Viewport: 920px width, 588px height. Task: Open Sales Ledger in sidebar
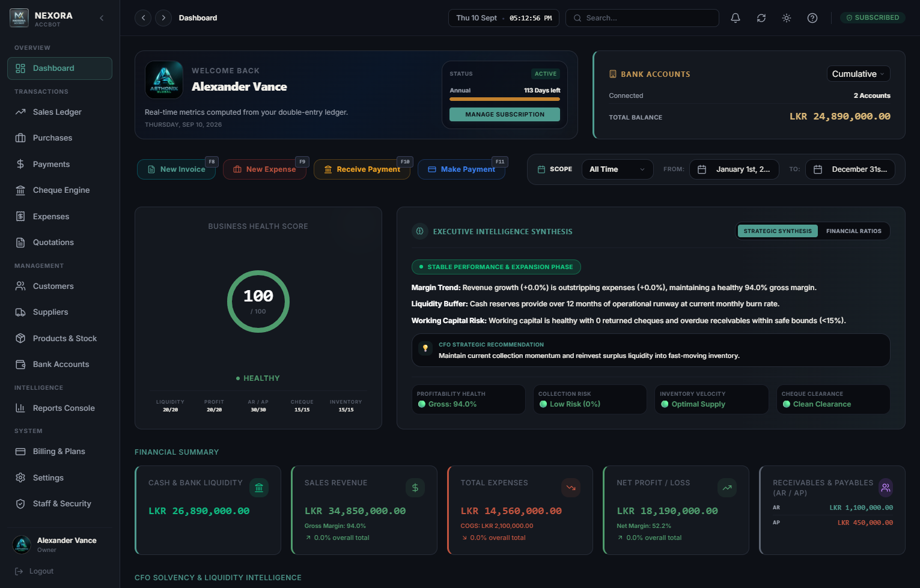click(x=59, y=112)
